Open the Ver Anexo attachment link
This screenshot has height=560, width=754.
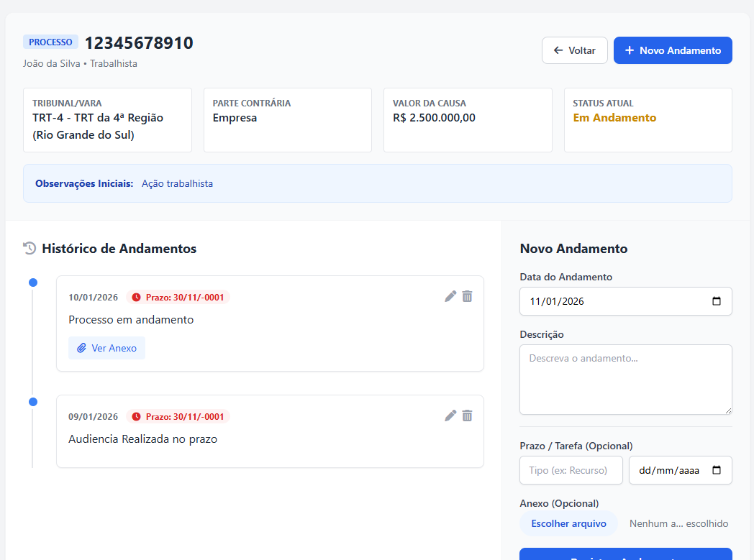106,348
